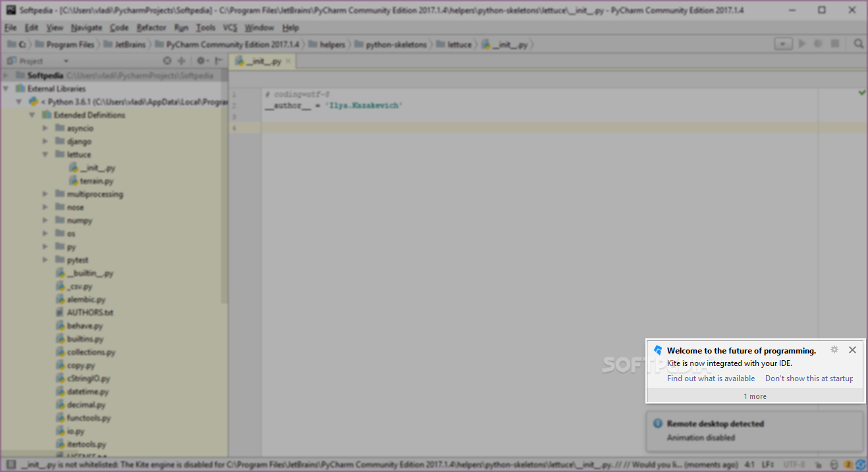Screen dimensions: 868x472
Task: Select behave.py file
Action: coord(79,326)
